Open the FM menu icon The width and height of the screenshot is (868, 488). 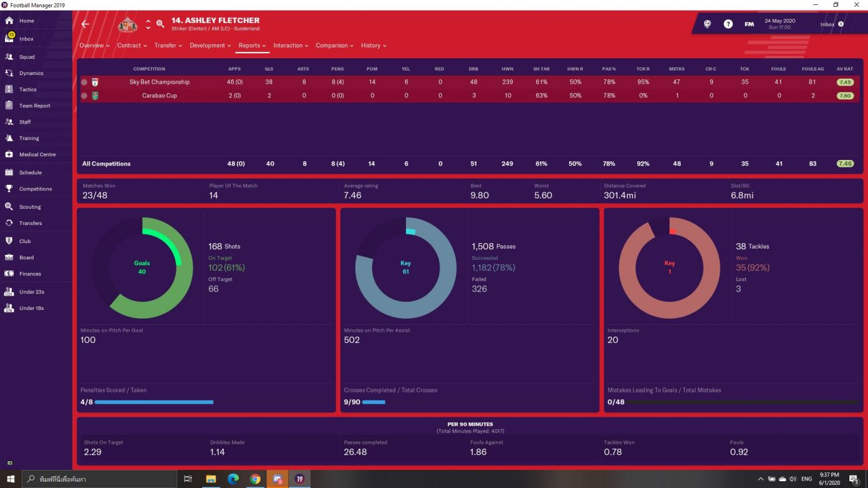coord(749,24)
